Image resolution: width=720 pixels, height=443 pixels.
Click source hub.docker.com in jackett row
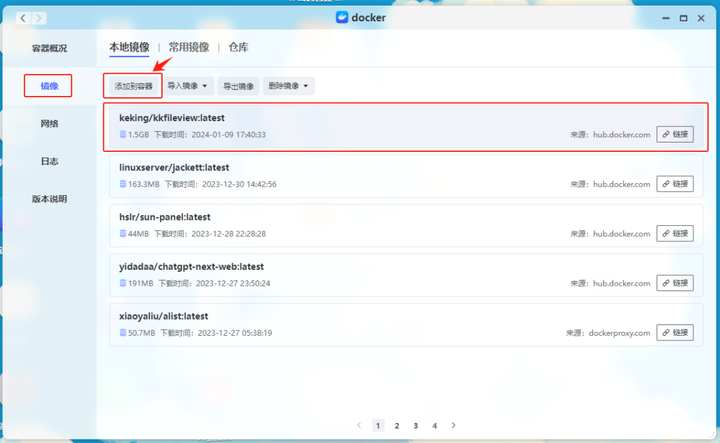[x=622, y=184]
